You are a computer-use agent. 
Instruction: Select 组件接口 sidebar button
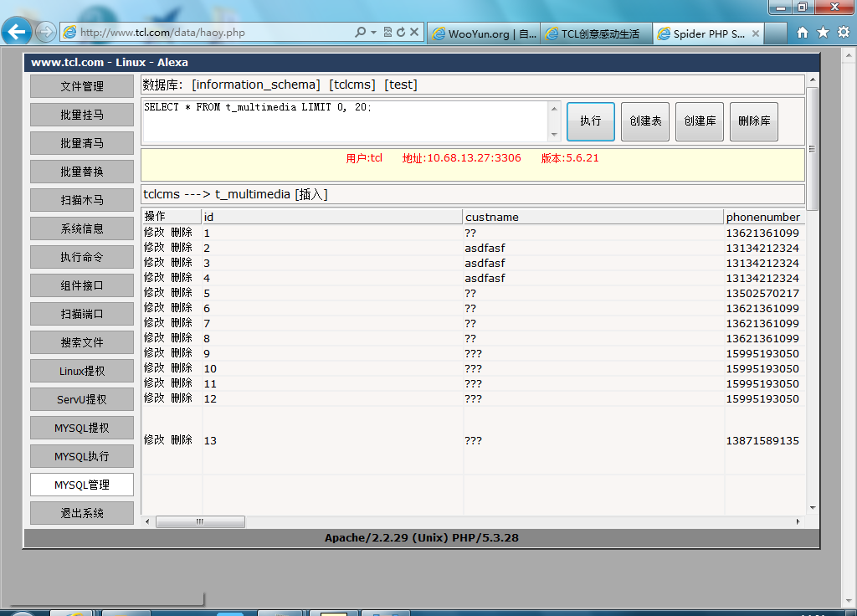pyautogui.click(x=82, y=285)
